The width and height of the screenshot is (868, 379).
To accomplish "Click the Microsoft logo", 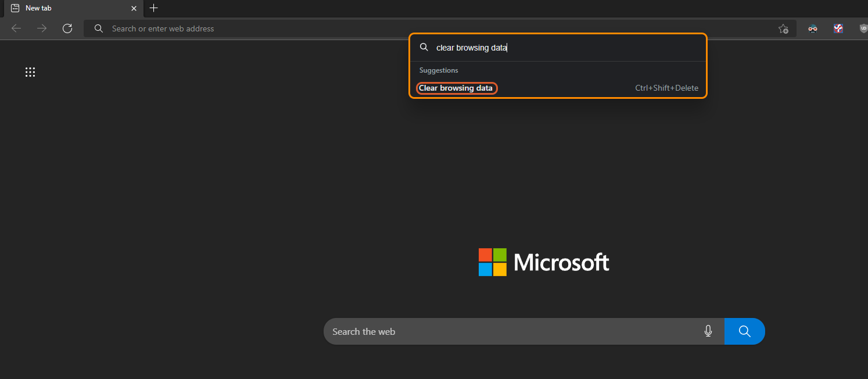I will 544,262.
